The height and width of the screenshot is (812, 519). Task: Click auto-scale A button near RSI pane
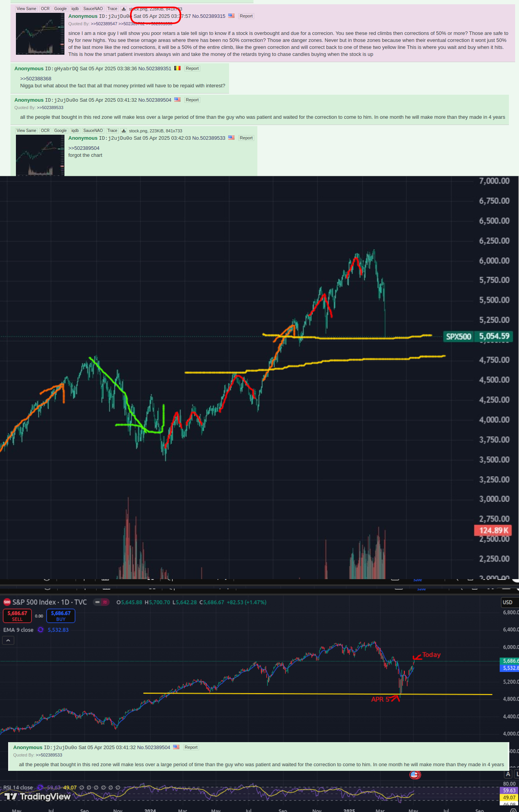[508, 774]
